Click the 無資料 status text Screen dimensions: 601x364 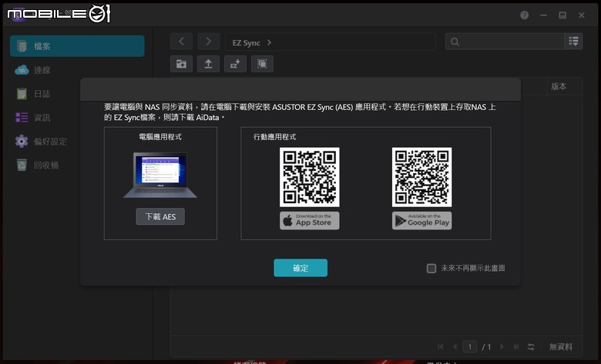coord(561,347)
